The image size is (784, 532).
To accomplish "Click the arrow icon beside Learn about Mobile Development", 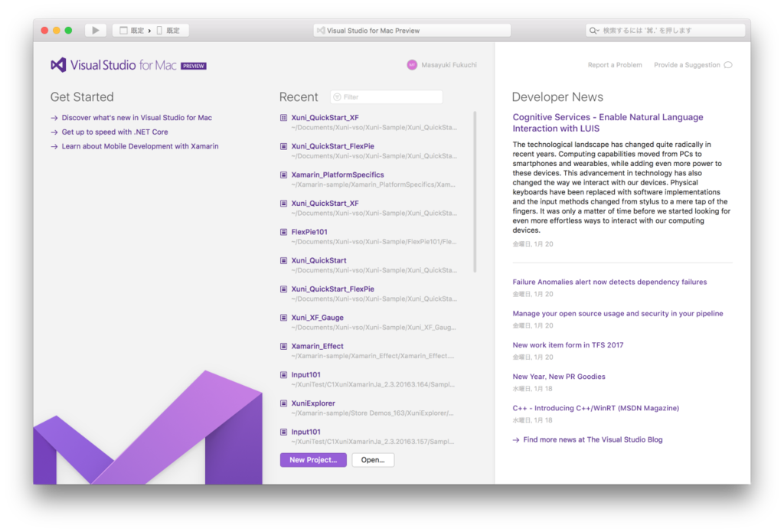I will 54,146.
